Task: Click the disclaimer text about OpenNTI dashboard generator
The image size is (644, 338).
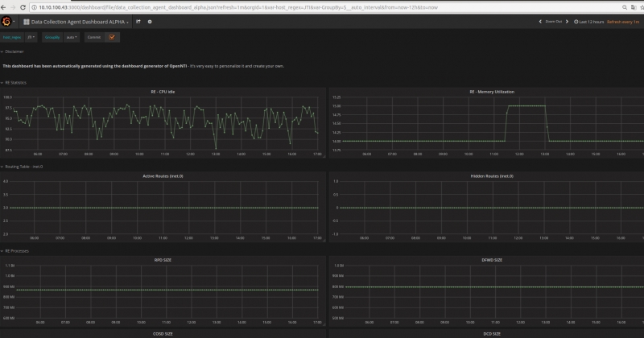Action: point(143,66)
